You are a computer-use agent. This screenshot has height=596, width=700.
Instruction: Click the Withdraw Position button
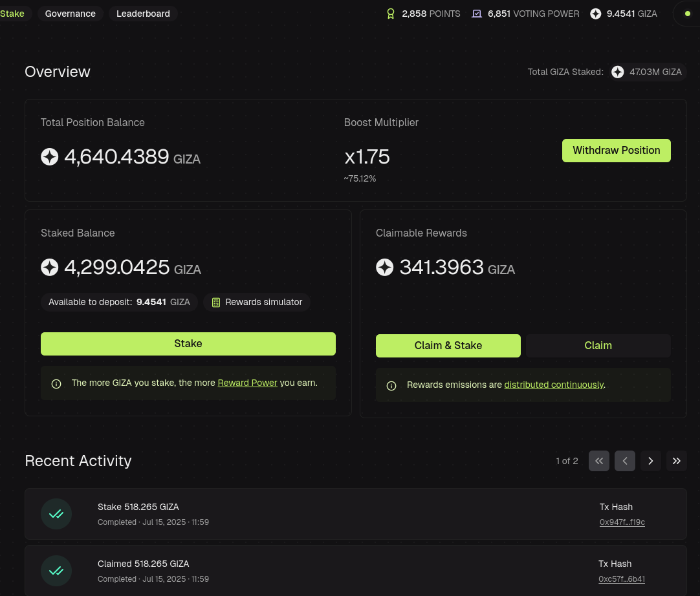[x=616, y=151]
